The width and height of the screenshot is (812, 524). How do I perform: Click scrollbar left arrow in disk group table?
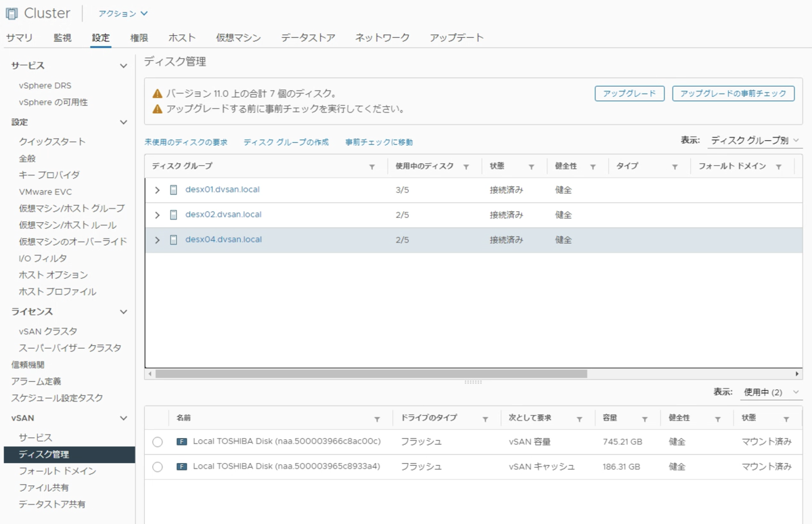150,374
